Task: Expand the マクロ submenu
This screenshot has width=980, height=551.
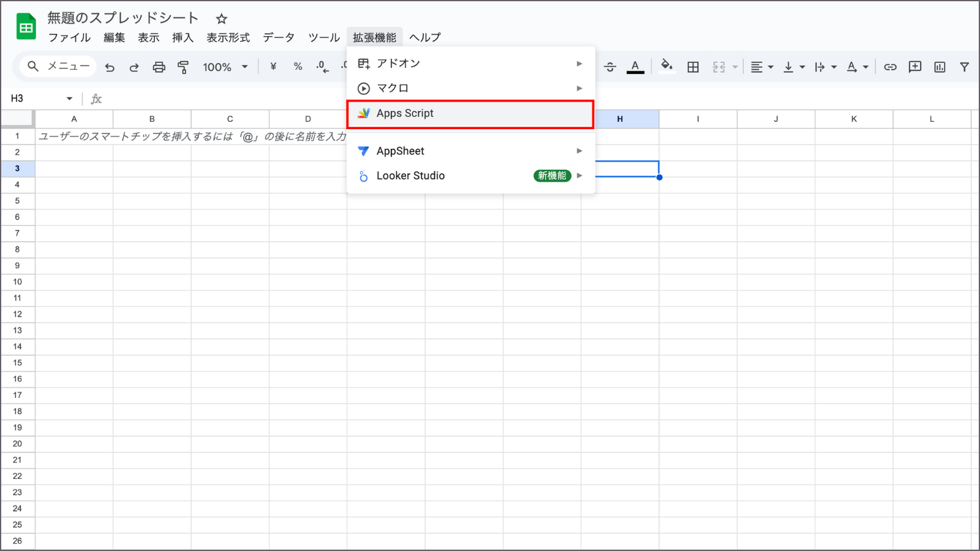Action: (x=470, y=88)
